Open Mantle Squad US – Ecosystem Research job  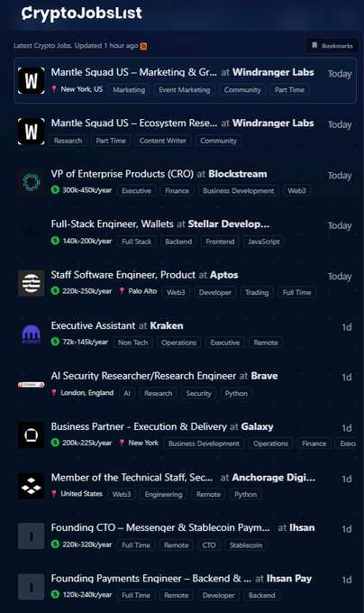click(x=134, y=124)
